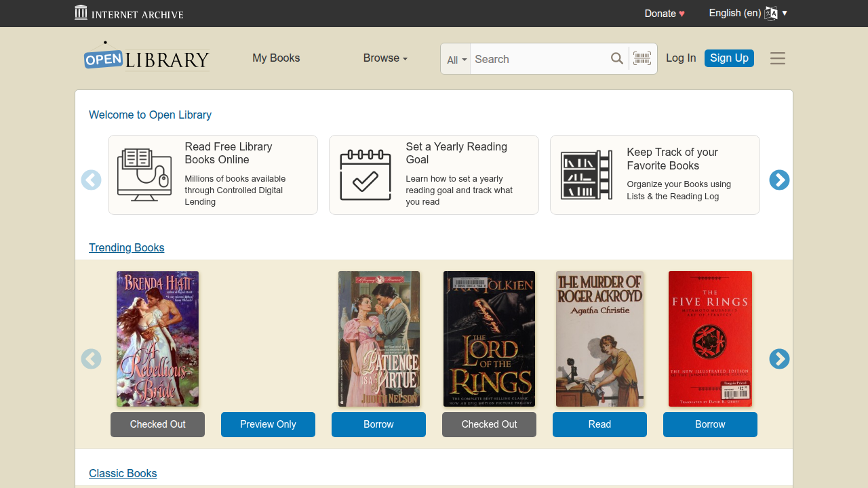Click Trending Books carousel left arrow

[91, 359]
